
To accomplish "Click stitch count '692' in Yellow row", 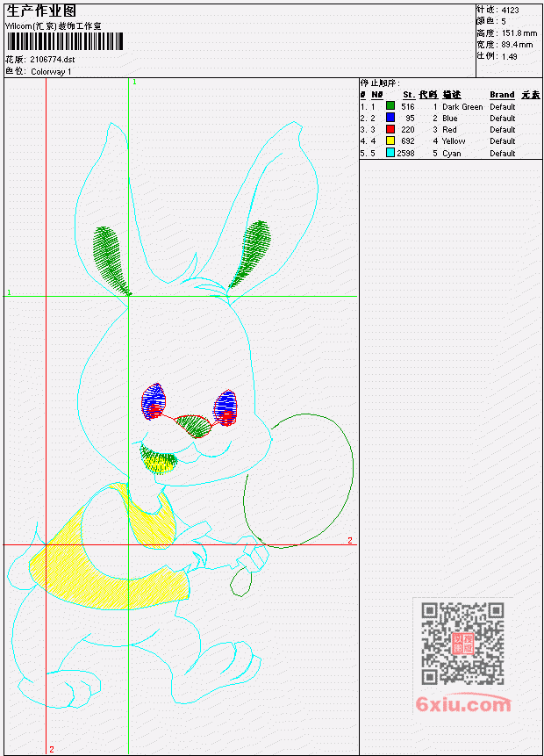I will click(x=408, y=141).
